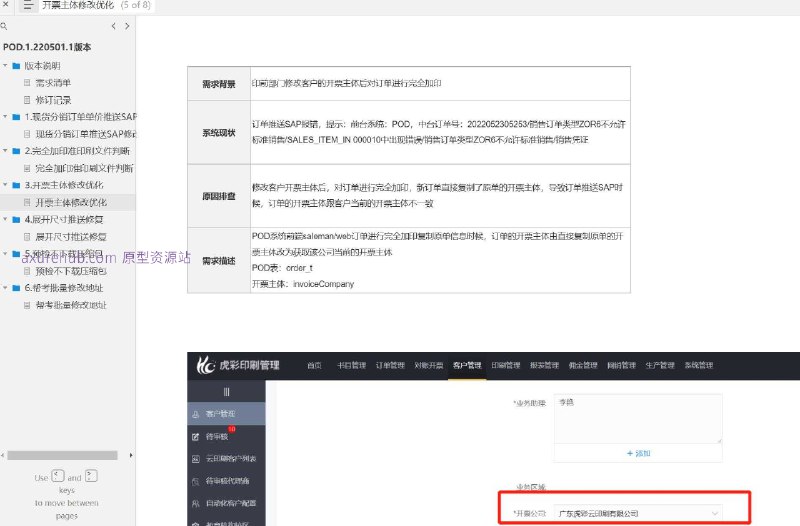800x526 pixels.
Task: Click the + 添加 button
Action: 638,453
